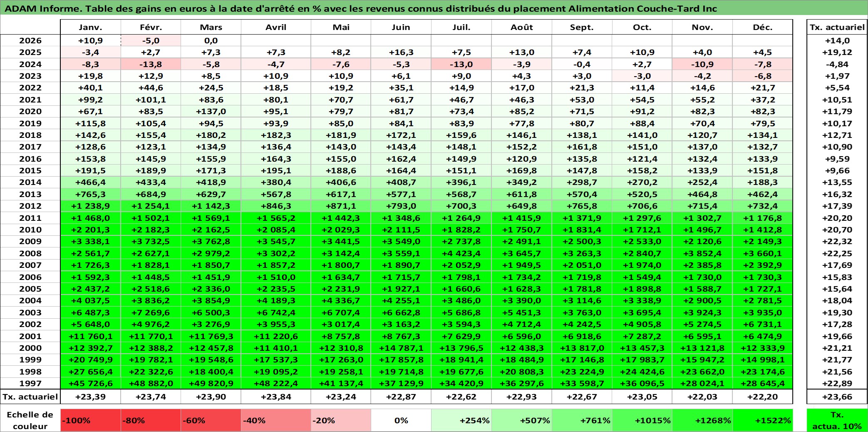Click cell +20 749,9 in 1999 January

(91, 360)
